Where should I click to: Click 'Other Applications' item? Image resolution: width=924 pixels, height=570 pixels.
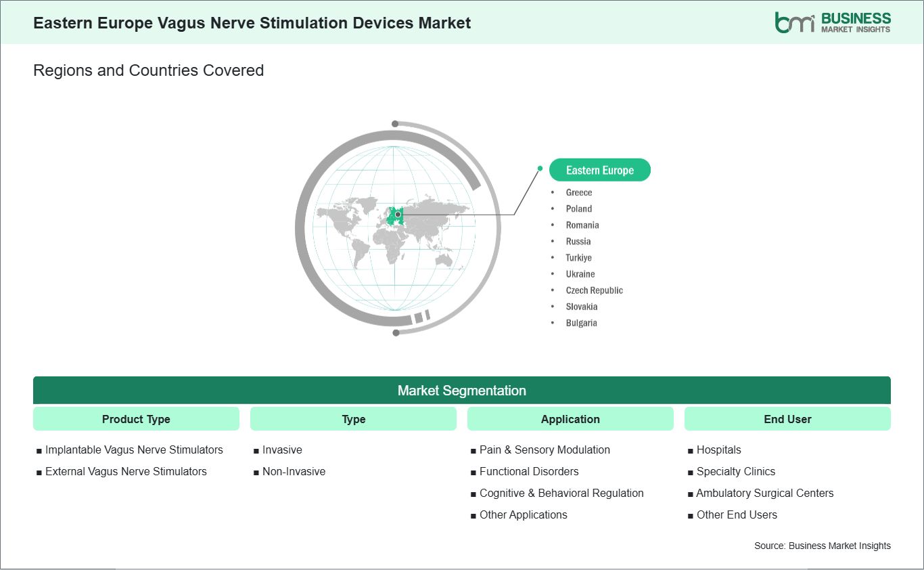pyautogui.click(x=524, y=514)
